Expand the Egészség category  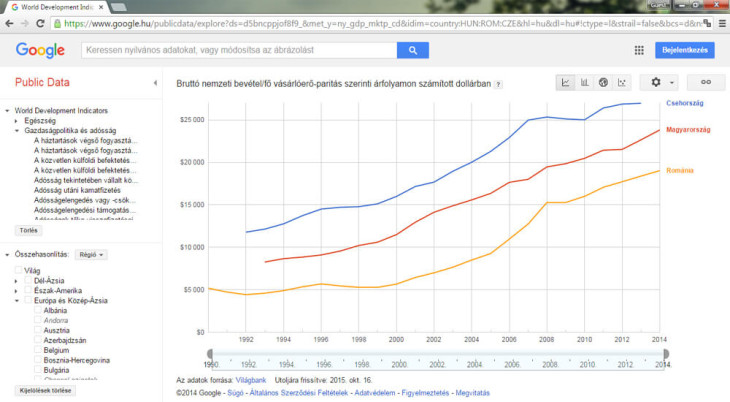[x=16, y=121]
